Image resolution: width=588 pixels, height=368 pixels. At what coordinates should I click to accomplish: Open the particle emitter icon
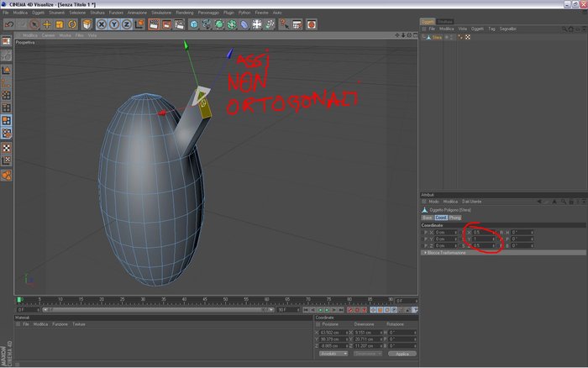270,24
